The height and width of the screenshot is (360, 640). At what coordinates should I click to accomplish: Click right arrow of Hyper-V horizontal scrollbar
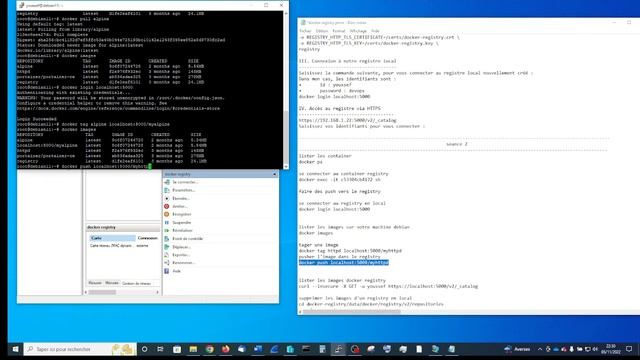point(158,292)
